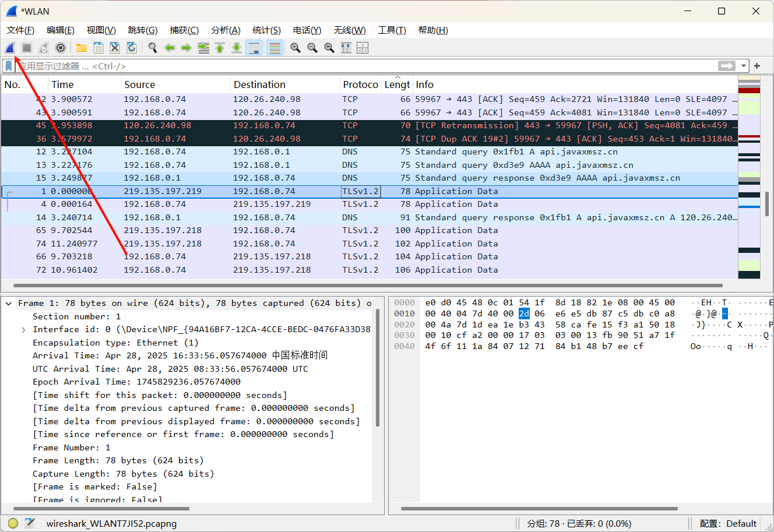Sort packets by the Time column

85,84
